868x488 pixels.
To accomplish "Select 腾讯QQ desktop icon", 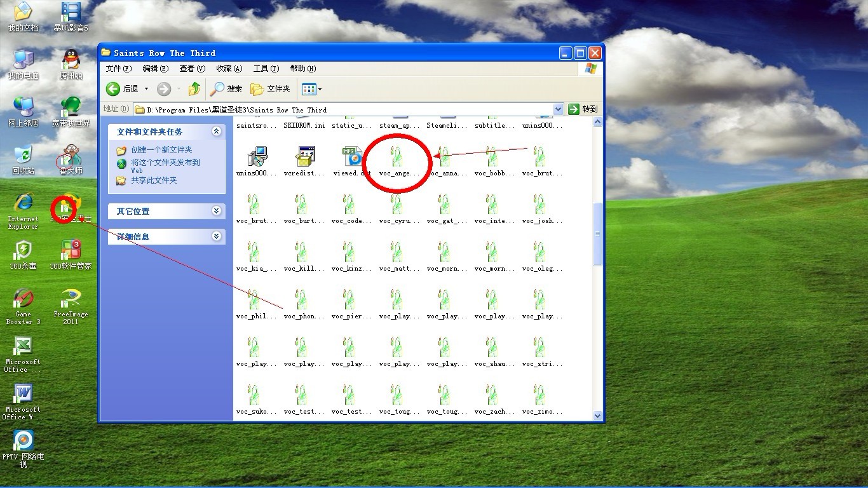I will [71, 65].
